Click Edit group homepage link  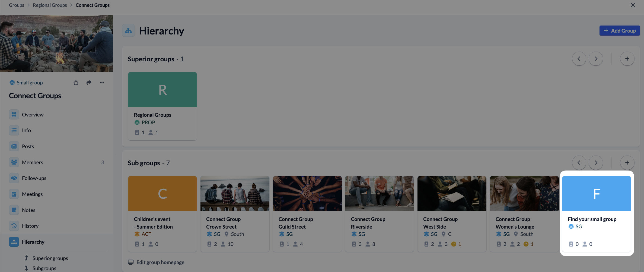pos(160,262)
